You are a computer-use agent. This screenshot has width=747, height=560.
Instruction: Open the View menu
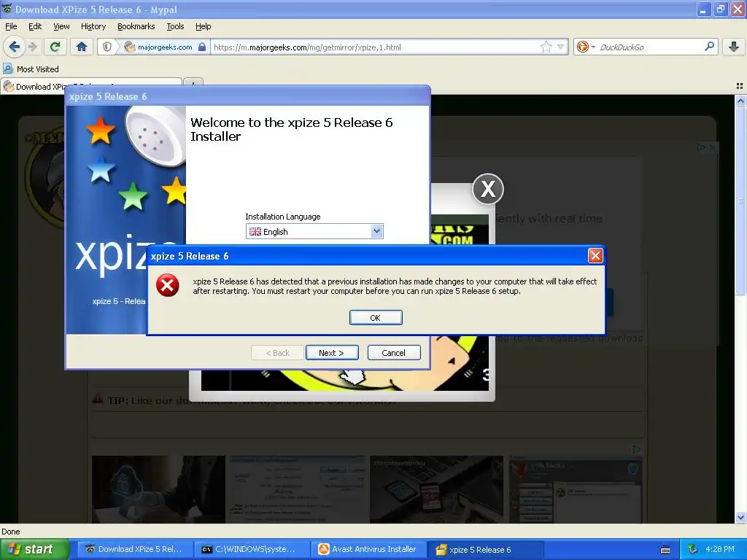click(x=61, y=26)
